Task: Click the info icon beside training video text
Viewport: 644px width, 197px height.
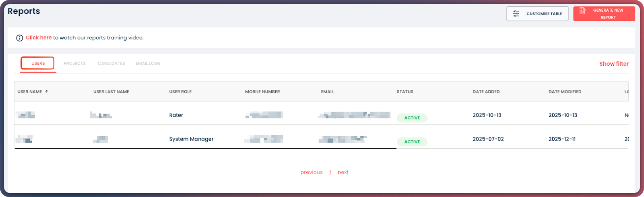Action: 19,38
